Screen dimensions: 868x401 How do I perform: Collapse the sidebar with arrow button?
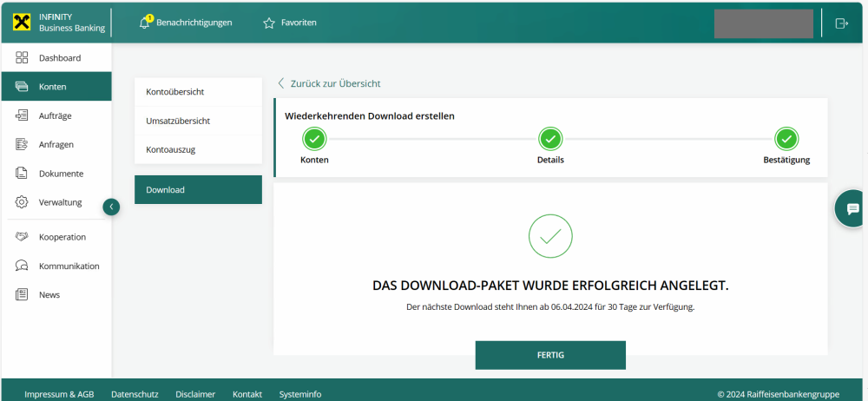pos(111,207)
